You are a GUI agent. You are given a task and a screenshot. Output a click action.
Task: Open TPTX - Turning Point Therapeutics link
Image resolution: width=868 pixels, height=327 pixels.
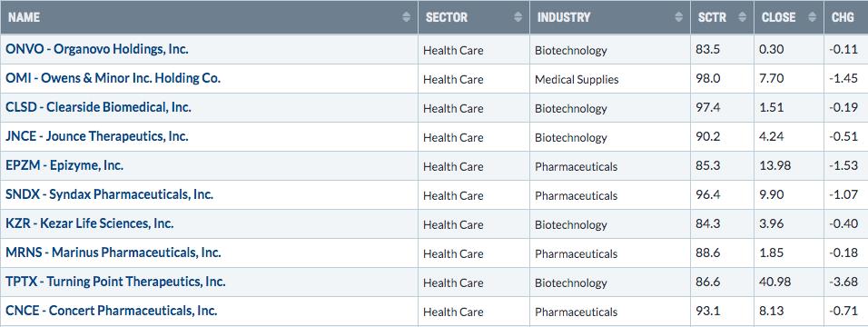pos(115,282)
